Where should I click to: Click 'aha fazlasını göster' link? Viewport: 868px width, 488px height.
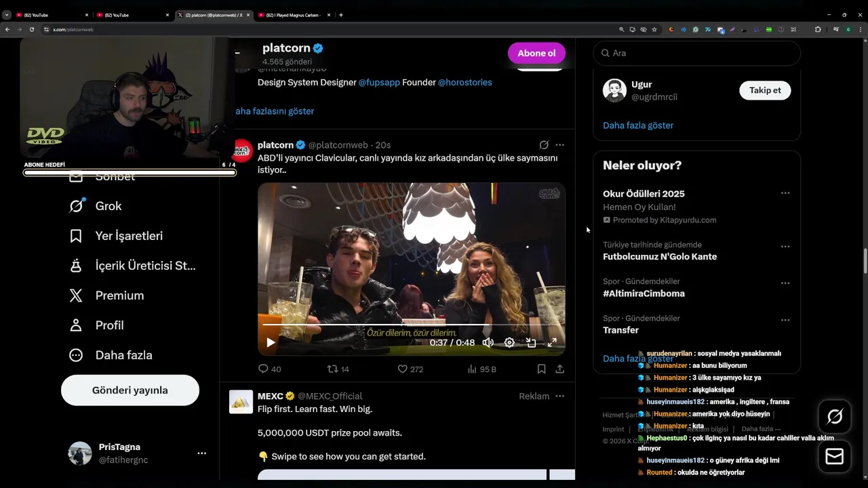click(x=275, y=111)
